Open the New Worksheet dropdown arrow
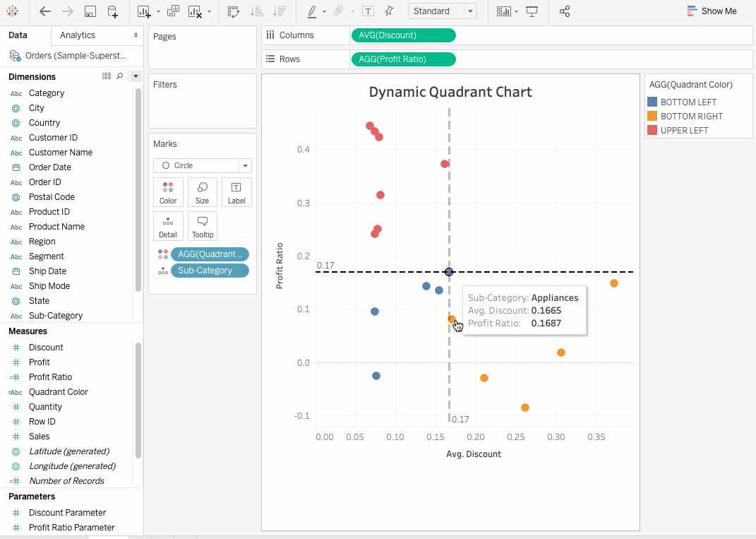The image size is (756, 539). click(158, 11)
